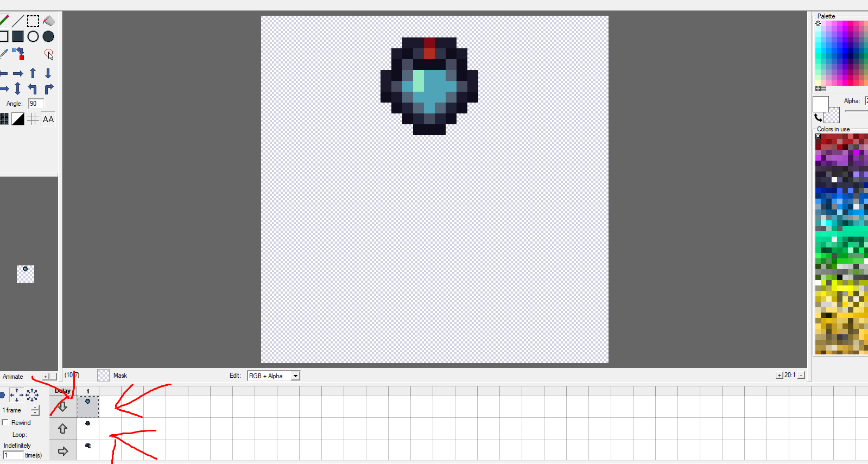Toggle the AA anti-aliasing button

click(48, 119)
